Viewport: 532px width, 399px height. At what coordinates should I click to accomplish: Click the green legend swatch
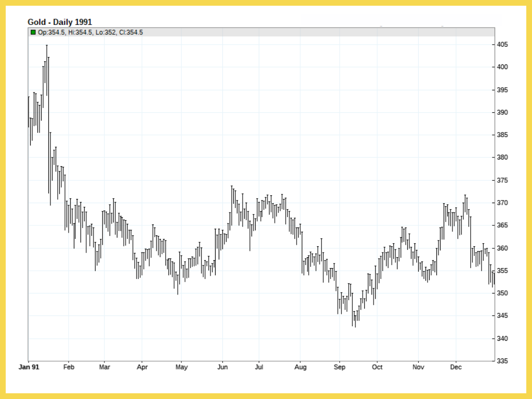(x=33, y=32)
